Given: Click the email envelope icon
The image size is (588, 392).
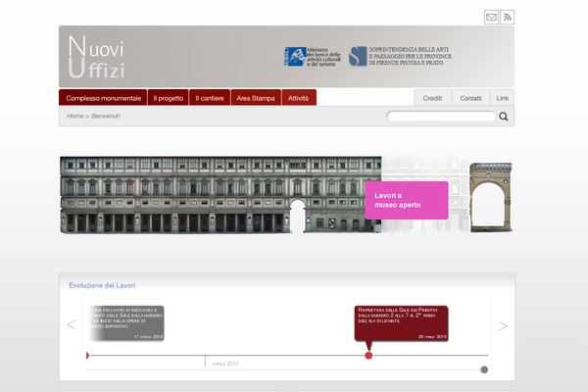Looking at the screenshot, I should coord(492,17).
